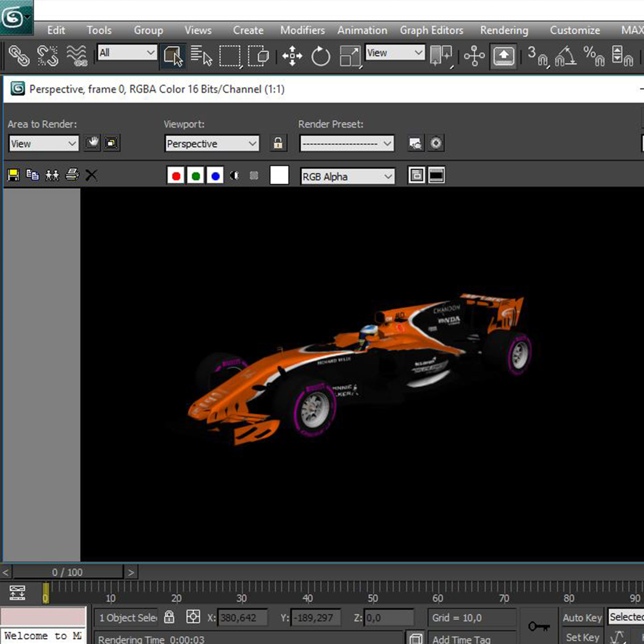The height and width of the screenshot is (644, 644).
Task: Step time slider back with left arrow
Action: 6,572
